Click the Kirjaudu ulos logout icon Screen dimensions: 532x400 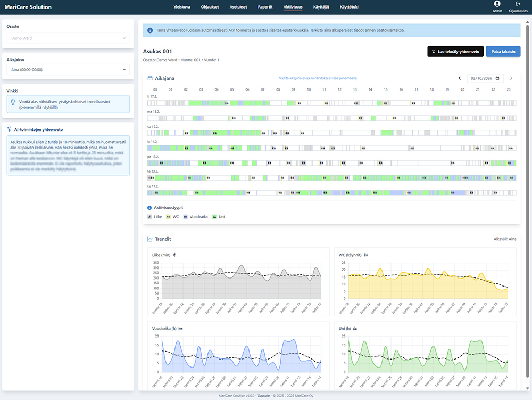point(518,4)
